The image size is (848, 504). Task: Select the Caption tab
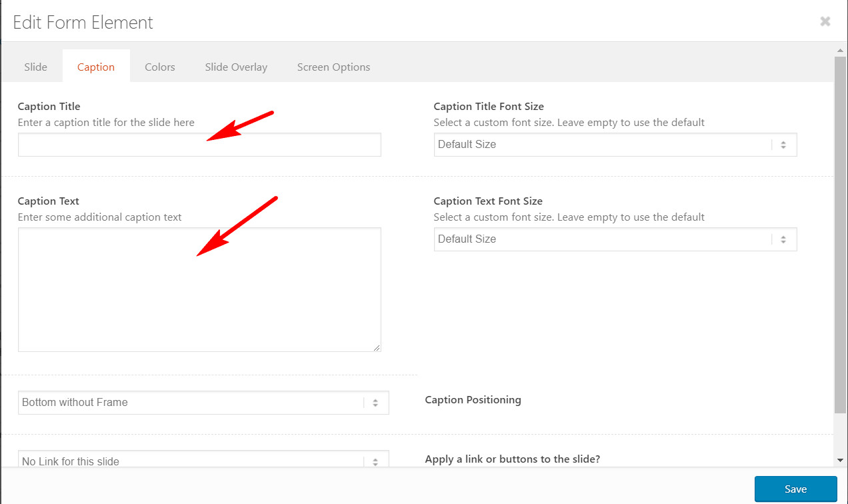(96, 67)
